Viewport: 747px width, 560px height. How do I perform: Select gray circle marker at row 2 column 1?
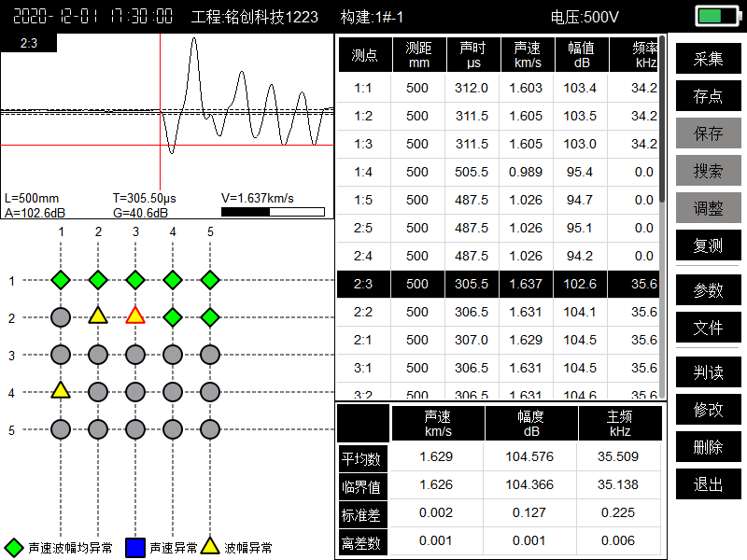[x=61, y=317]
